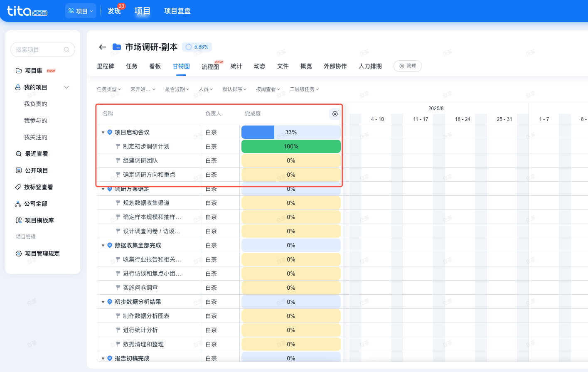
Task: Open the 人员 filter dropdown
Action: pyautogui.click(x=206, y=89)
